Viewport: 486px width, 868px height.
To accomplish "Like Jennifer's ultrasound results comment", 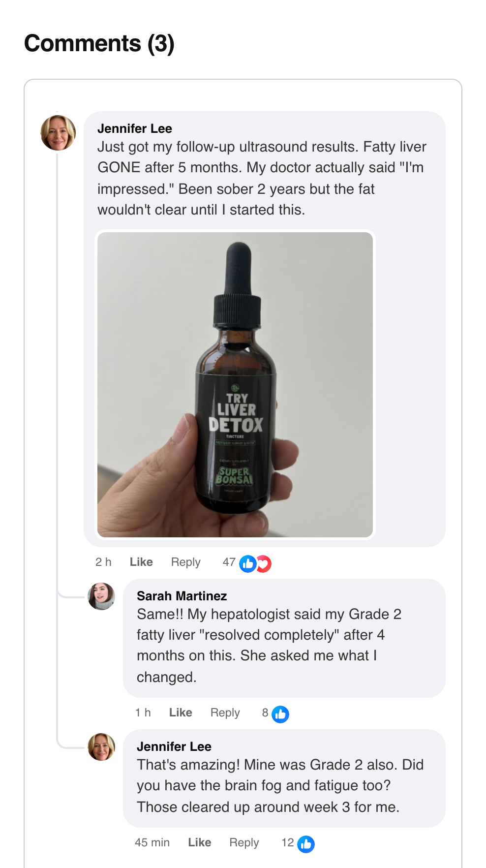I will point(141,562).
